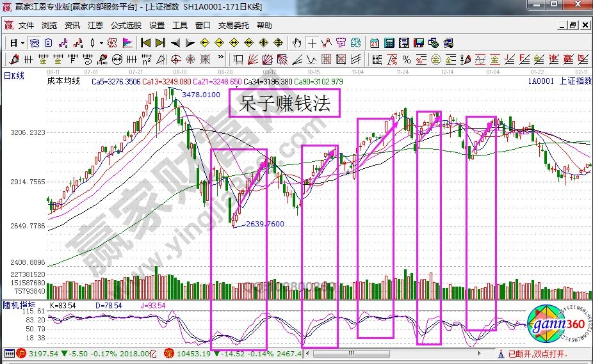Open the calendar icon showing 21
Image resolution: width=593 pixels, height=364 pixels.
click(375, 43)
